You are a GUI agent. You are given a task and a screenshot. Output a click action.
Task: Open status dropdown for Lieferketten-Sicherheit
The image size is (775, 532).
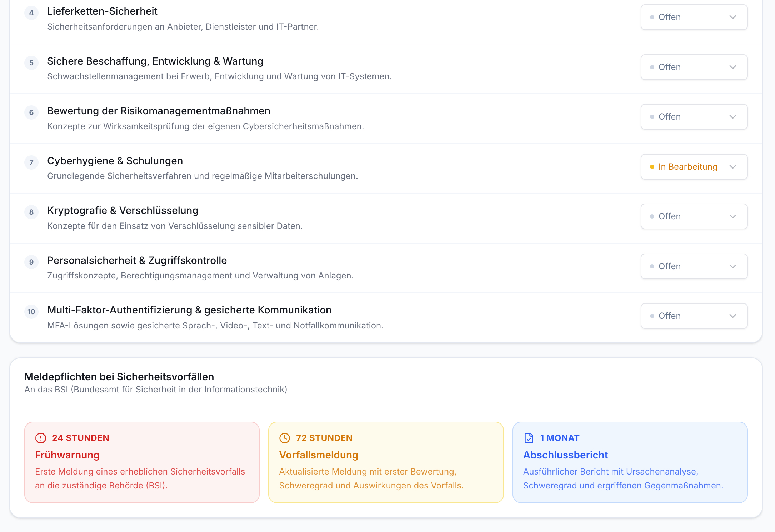point(694,17)
